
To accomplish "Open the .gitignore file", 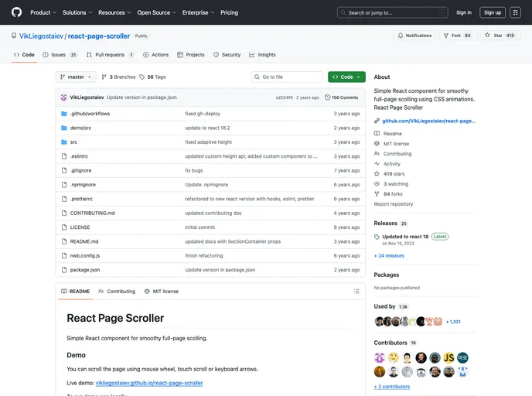I will (80, 171).
